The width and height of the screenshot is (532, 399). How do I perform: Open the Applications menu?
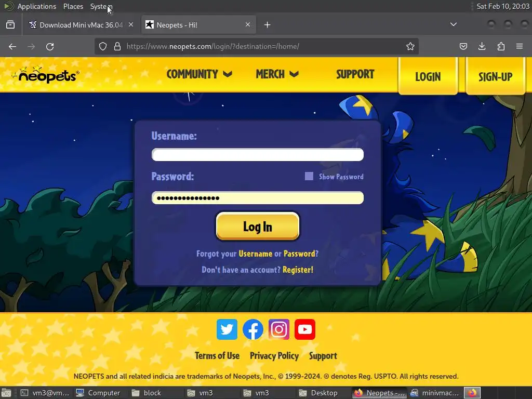(37, 6)
